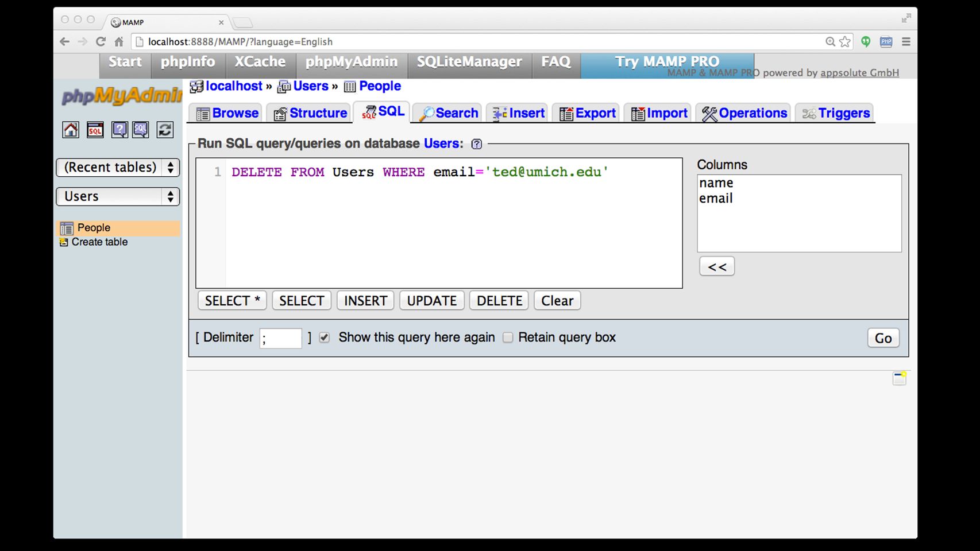Open phpMyAdmin documentation icon
The height and width of the screenshot is (551, 980).
[119, 130]
